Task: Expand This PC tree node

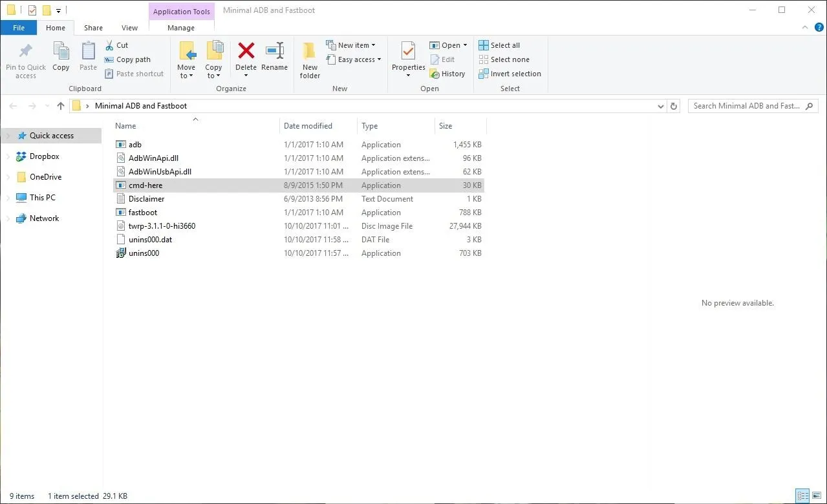Action: 8,198
